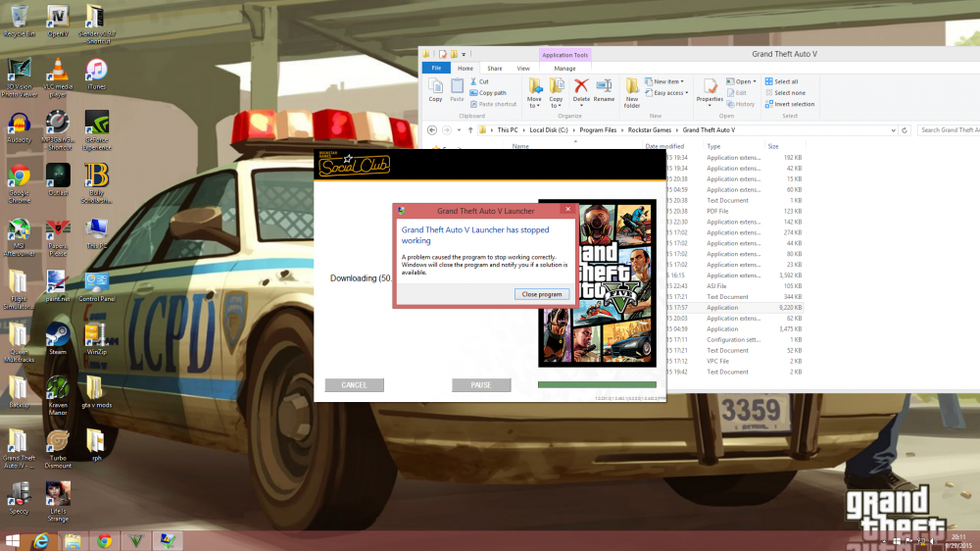Expand the address bar history dropdown
This screenshot has width=980, height=551.
893,130
